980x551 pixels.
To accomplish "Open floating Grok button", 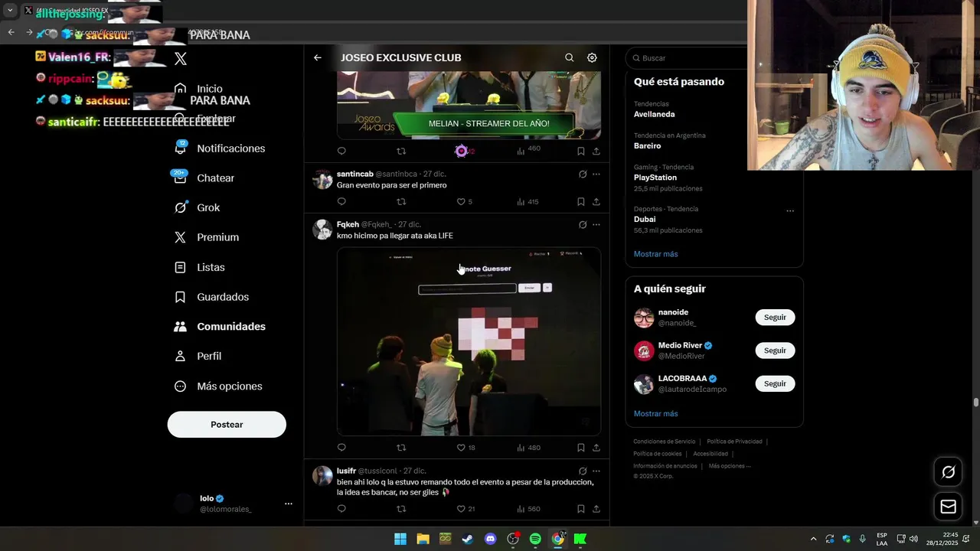I will click(x=948, y=472).
